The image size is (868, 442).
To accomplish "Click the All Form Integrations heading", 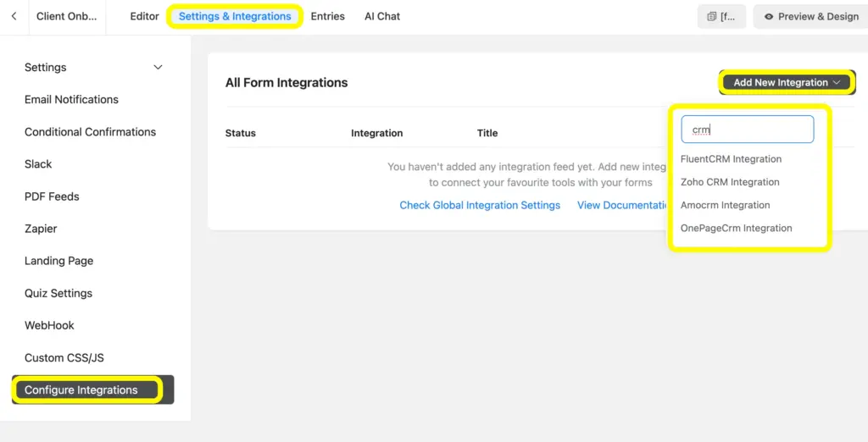I will pyautogui.click(x=287, y=82).
